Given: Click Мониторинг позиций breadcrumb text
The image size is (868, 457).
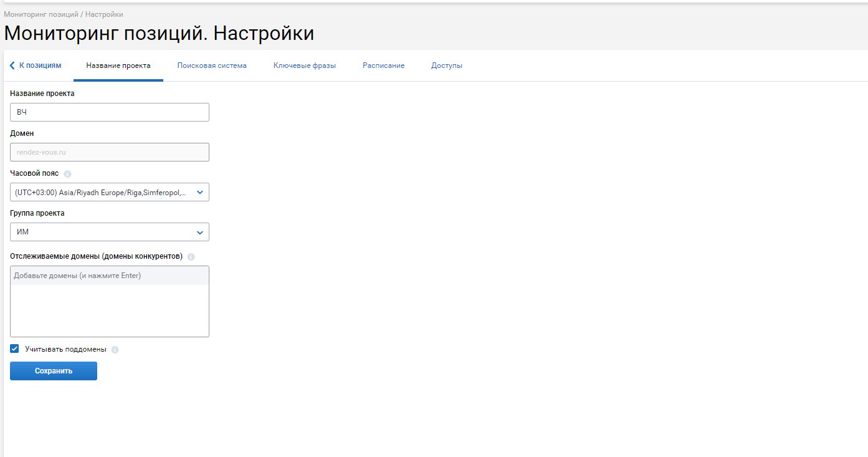Looking at the screenshot, I should coord(41,14).
